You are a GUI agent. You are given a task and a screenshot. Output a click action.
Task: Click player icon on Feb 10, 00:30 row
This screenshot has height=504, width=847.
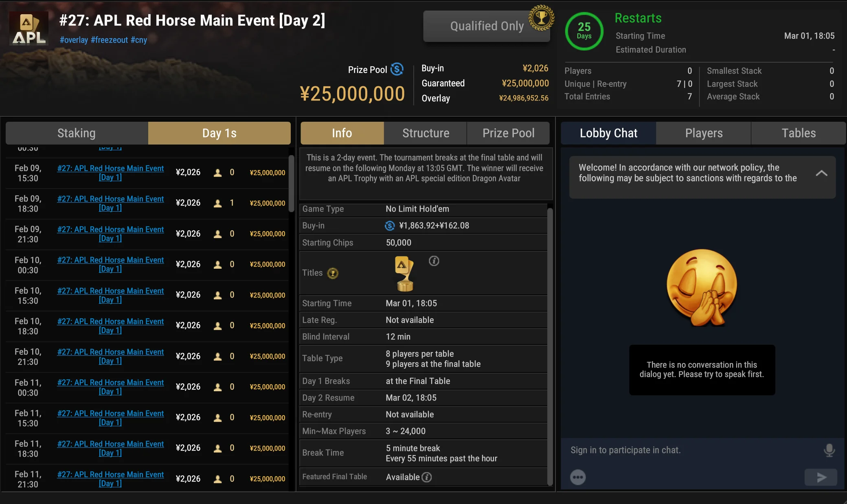point(218,265)
